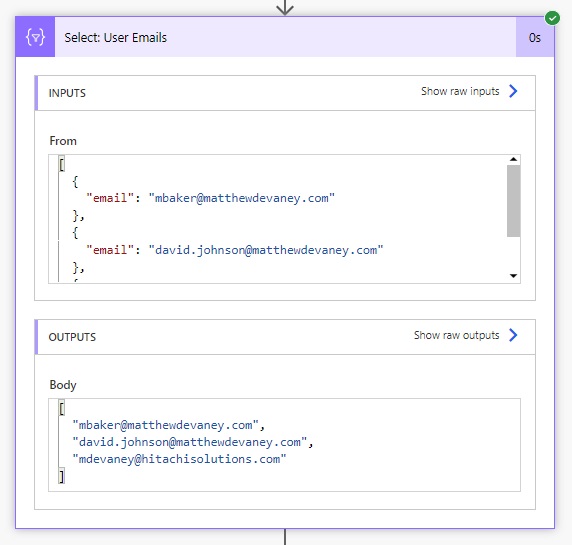Click the david.johnson email in Body output
The image size is (572, 545).
coord(190,442)
